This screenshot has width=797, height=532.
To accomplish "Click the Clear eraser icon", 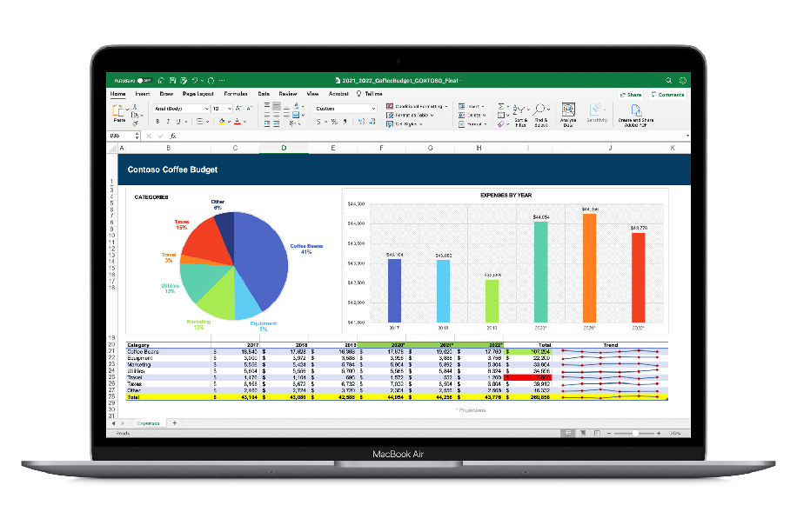I will [500, 123].
